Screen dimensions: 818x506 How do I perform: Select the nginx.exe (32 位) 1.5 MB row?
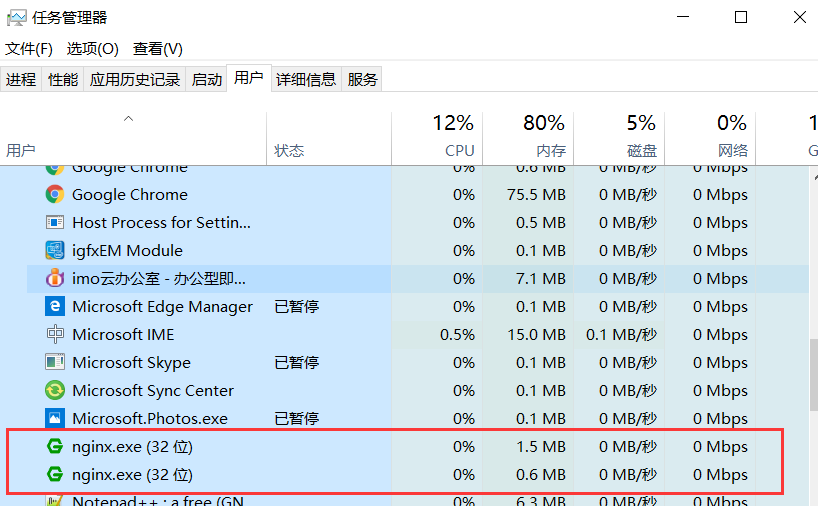pos(404,447)
